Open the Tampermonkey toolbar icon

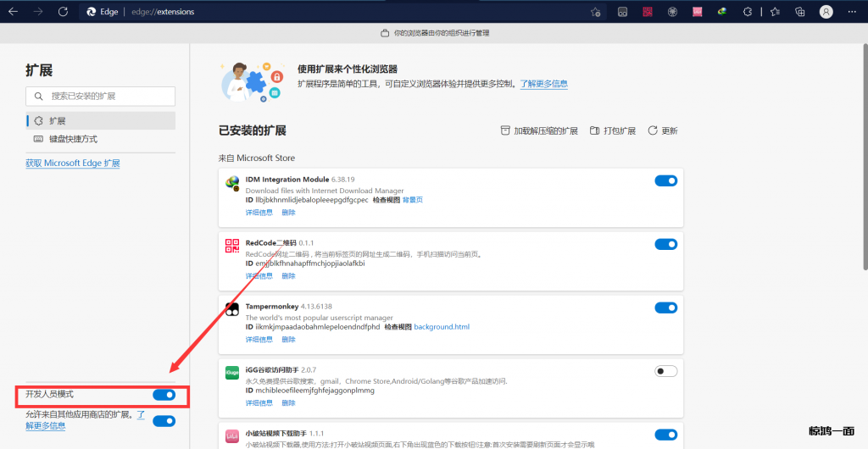(622, 12)
